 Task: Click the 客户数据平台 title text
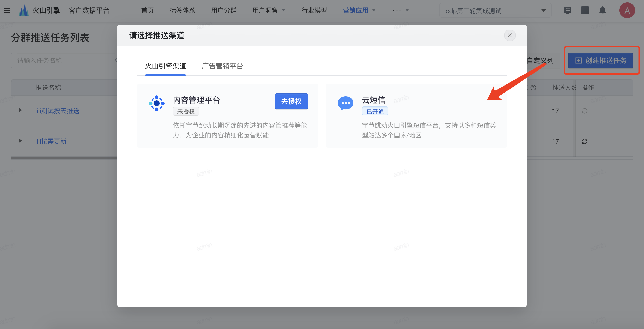89,11
